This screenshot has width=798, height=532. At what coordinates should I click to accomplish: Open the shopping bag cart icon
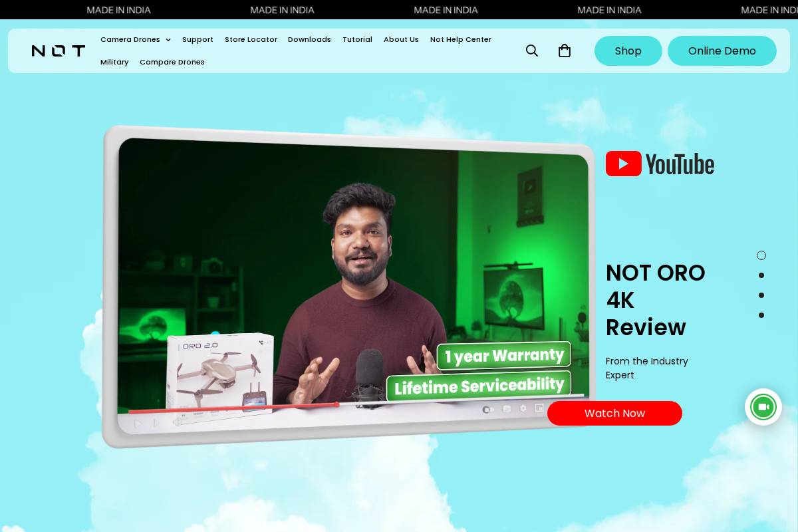coord(565,51)
